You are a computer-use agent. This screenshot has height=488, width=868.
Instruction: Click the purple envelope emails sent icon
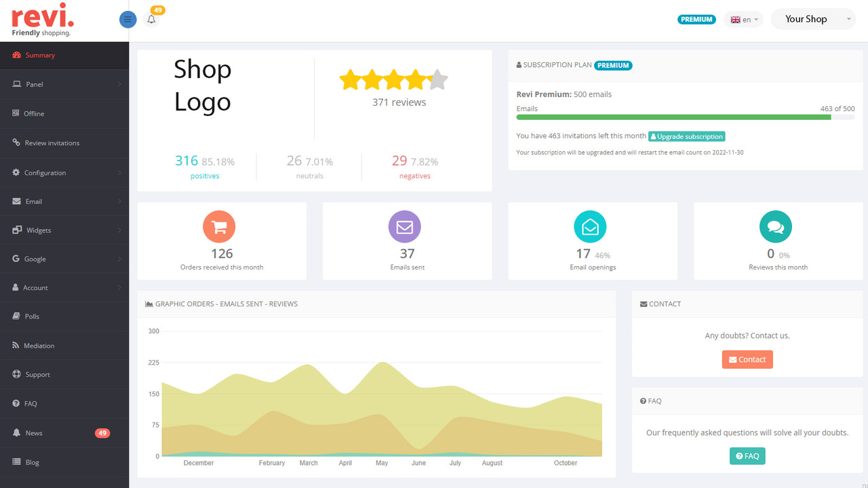coord(405,226)
